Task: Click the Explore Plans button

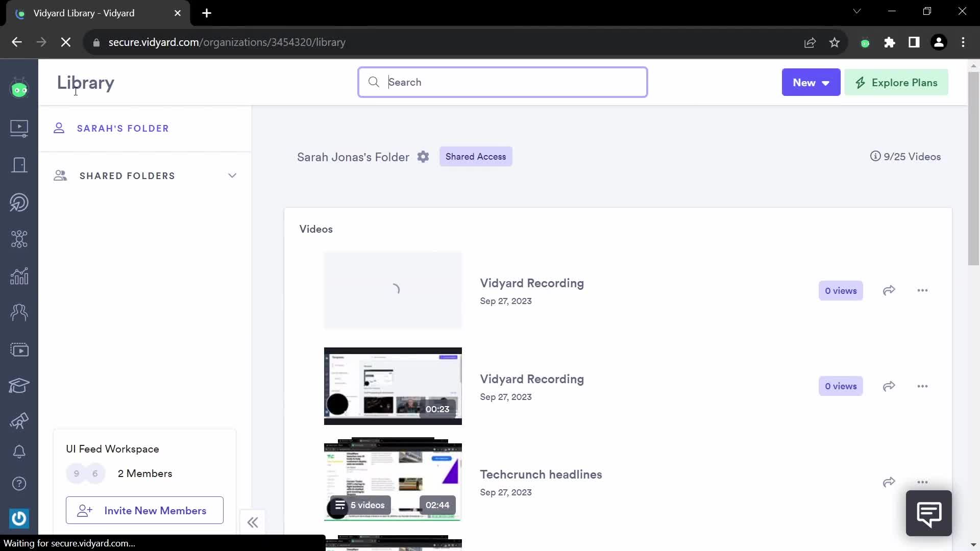Action: point(896,83)
